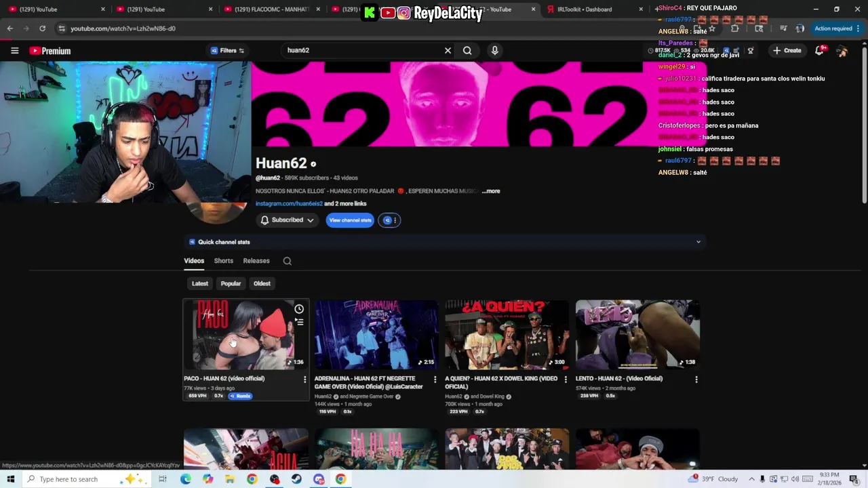Screen dimensions: 868x488
Task: Sort videos by Oldest
Action: (x=262, y=283)
